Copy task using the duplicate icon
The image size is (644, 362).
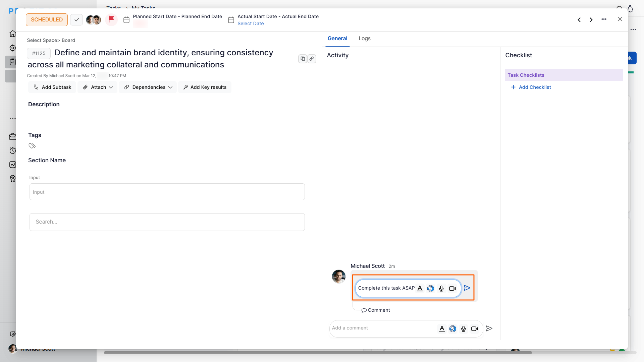click(x=303, y=59)
